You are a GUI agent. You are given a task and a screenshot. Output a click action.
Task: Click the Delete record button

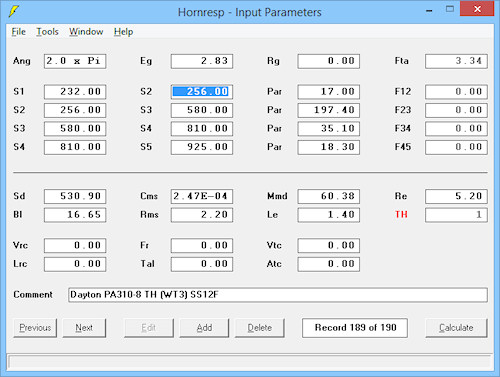coord(260,328)
